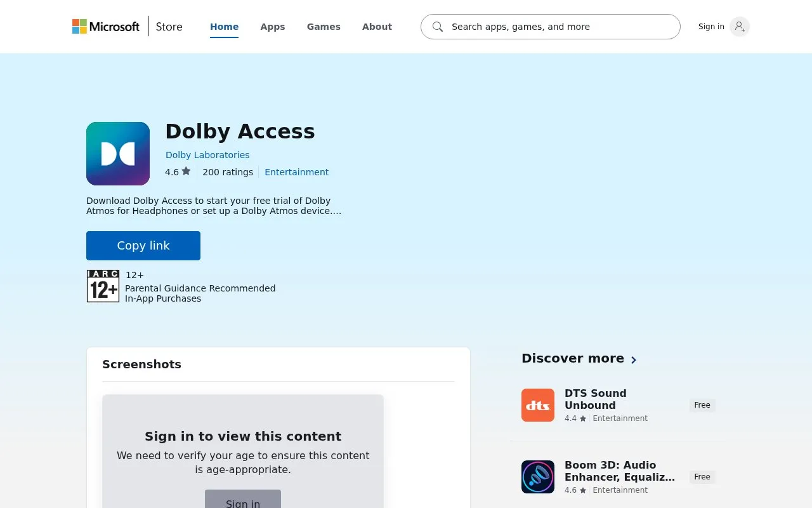The width and height of the screenshot is (812, 508).
Task: Expand the Discover more chevron
Action: tap(633, 359)
